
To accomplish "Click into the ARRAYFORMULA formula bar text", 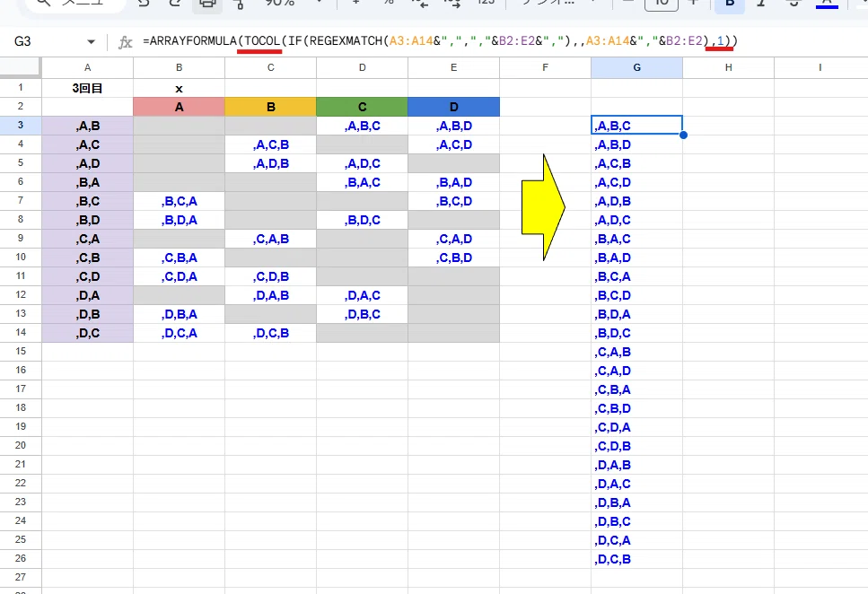I will 440,41.
